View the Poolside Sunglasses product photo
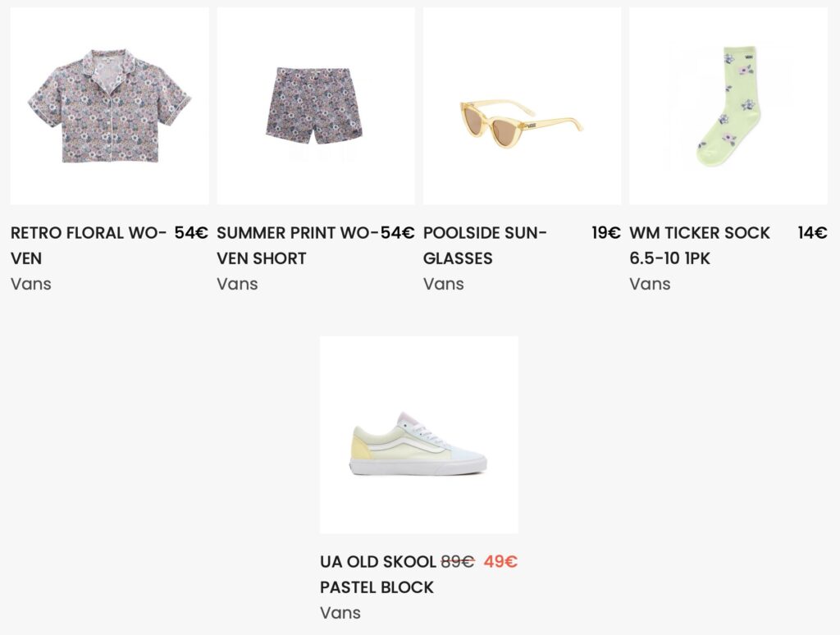This screenshot has height=635, width=840. pos(522,106)
